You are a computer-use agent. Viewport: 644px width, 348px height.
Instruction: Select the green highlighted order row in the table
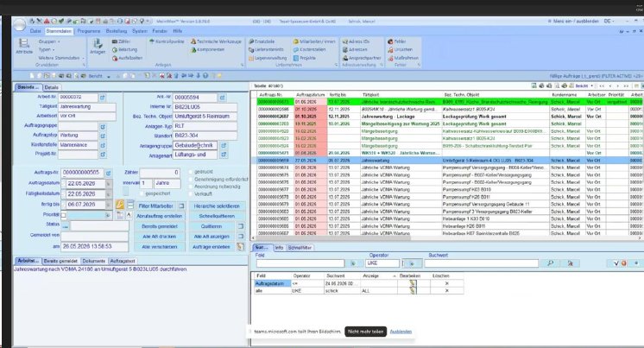click(448, 102)
